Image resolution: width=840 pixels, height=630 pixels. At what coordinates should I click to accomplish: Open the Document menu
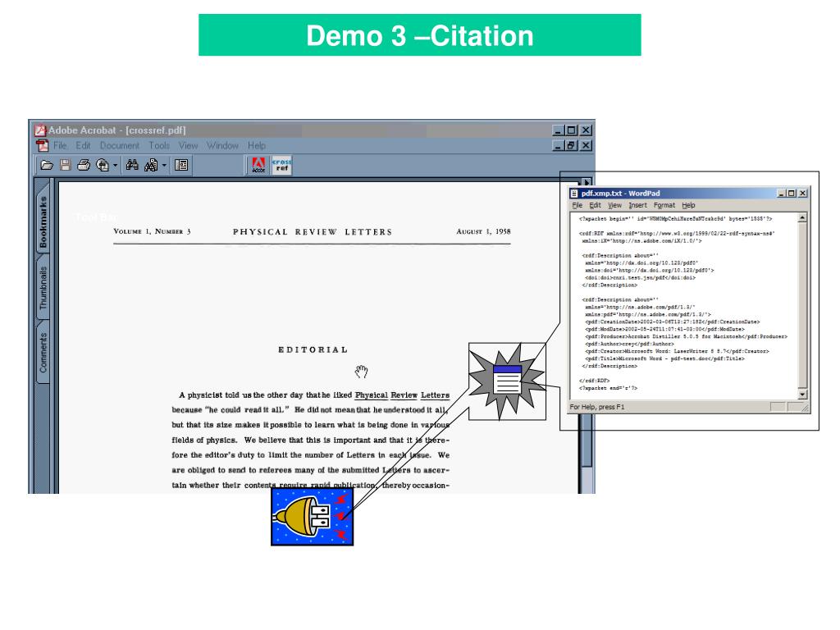(x=120, y=146)
